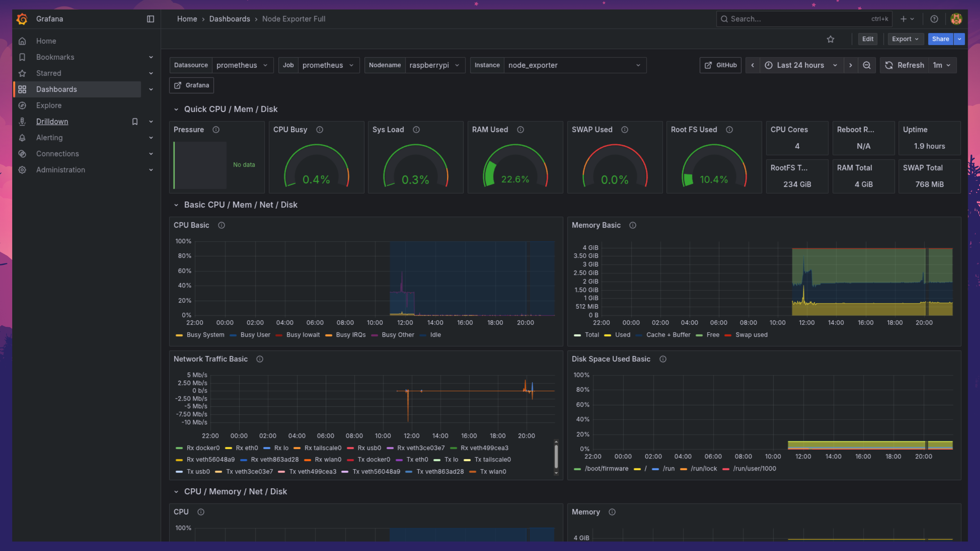Click the Explore compass icon
The width and height of the screenshot is (980, 551).
pos(22,105)
